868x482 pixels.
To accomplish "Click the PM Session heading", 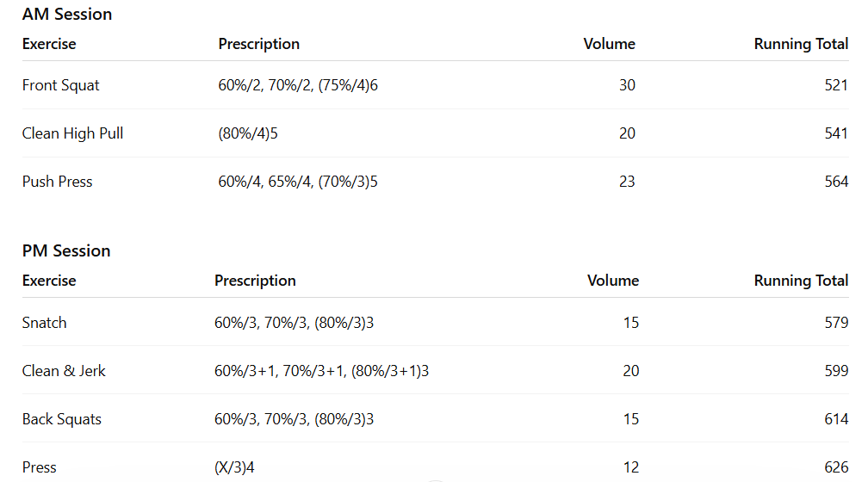I will pyautogui.click(x=66, y=250).
